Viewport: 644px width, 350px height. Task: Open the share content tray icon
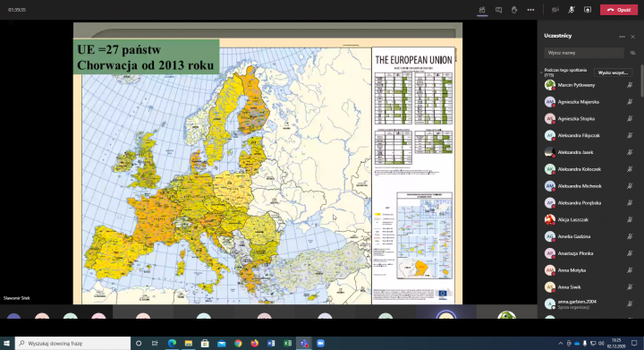pyautogui.click(x=588, y=10)
